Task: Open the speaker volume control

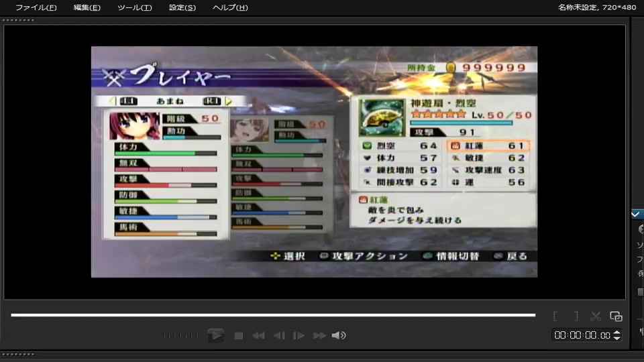Action: click(338, 336)
